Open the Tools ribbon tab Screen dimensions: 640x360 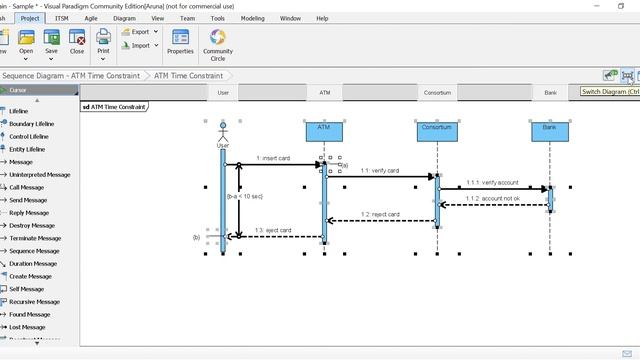(x=218, y=18)
